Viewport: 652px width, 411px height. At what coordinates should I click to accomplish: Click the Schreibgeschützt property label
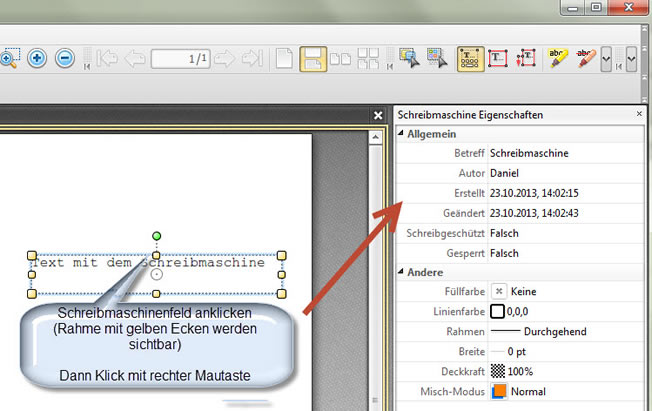445,233
